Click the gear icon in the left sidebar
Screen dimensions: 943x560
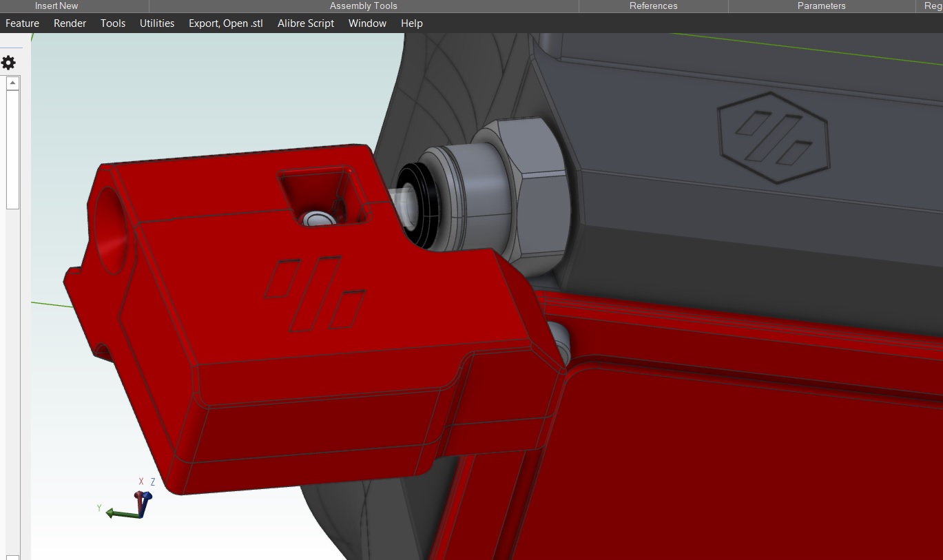tap(9, 62)
